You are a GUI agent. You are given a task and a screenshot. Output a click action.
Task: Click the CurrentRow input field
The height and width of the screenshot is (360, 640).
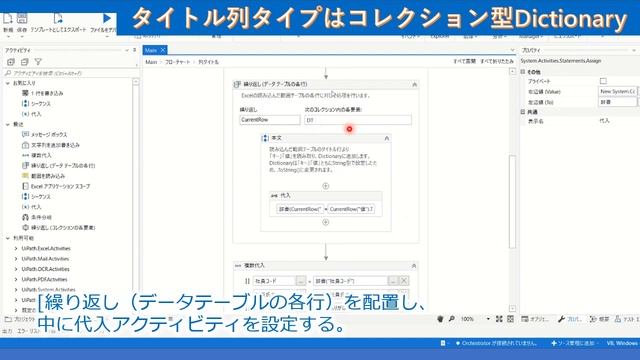click(270, 120)
